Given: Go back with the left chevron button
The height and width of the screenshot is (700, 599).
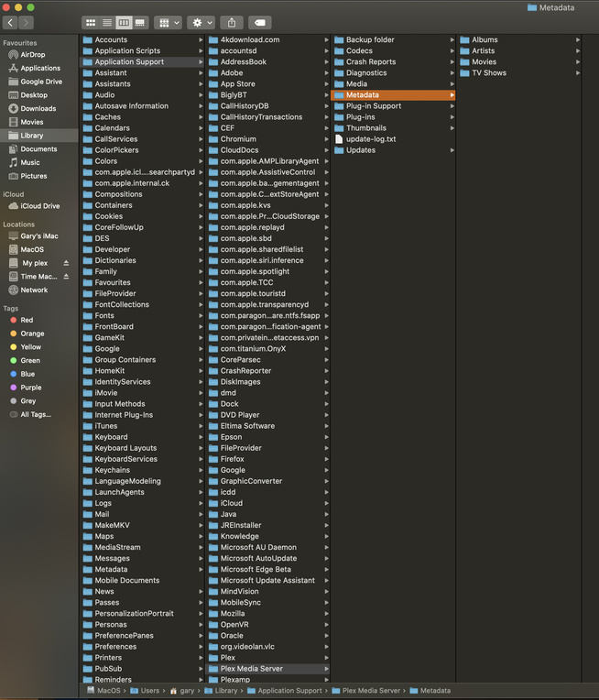Looking at the screenshot, I should click(10, 22).
